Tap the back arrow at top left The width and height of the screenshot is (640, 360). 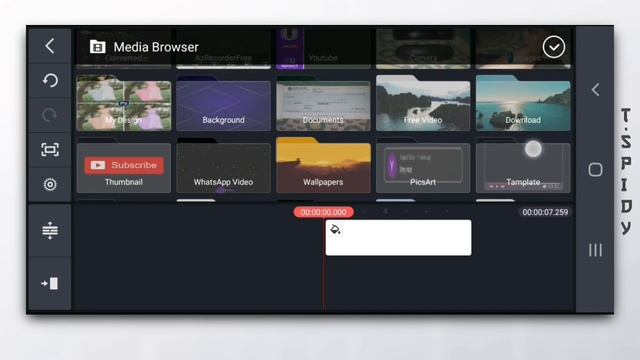click(x=50, y=46)
